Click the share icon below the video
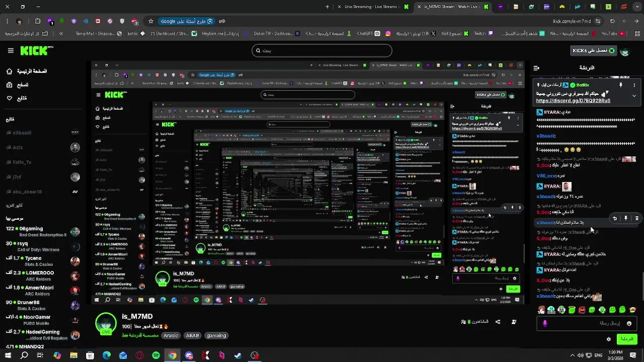Viewport: 644px width, 362px height. pos(498,322)
